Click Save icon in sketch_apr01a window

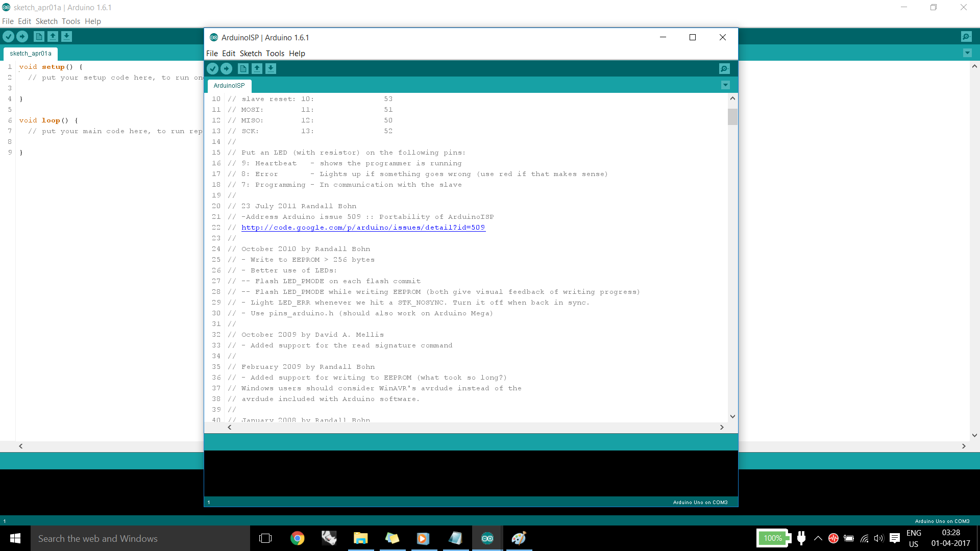(66, 37)
